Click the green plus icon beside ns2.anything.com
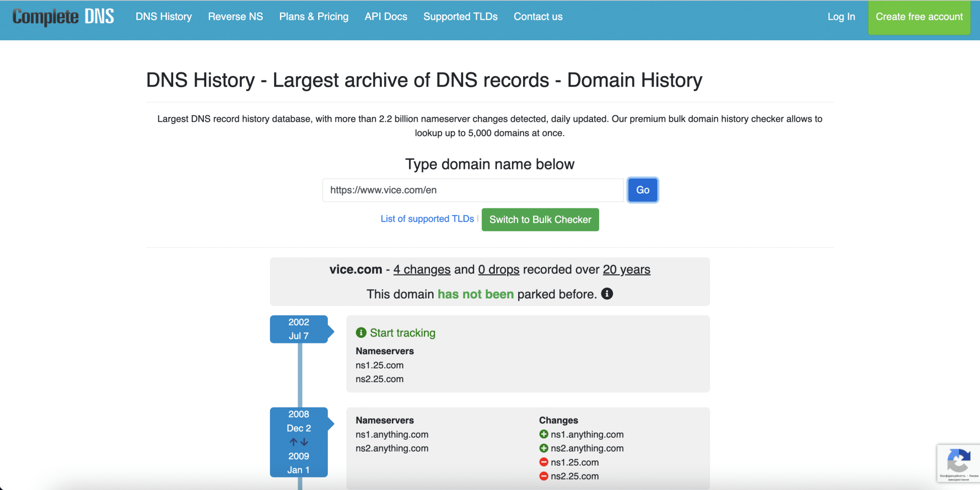 544,448
